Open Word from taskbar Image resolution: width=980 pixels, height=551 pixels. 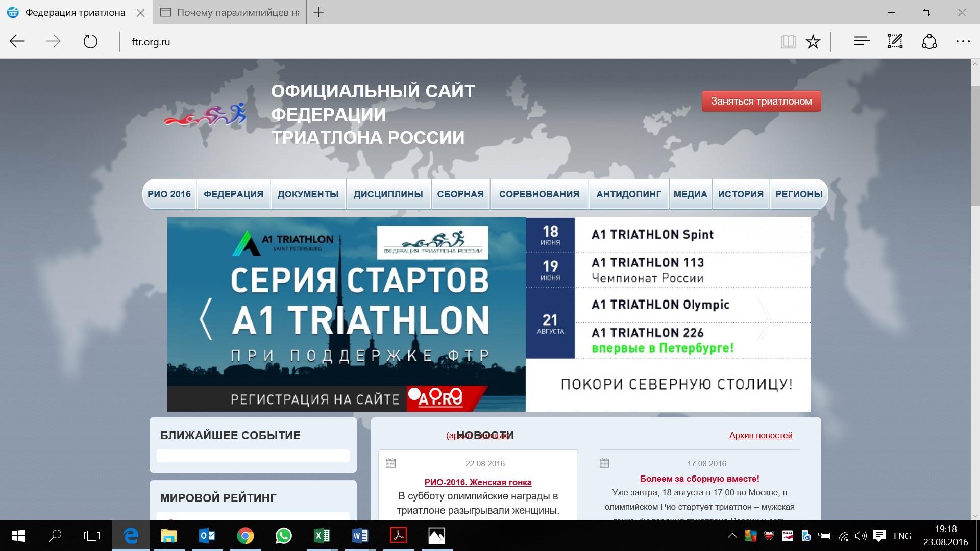pyautogui.click(x=360, y=536)
